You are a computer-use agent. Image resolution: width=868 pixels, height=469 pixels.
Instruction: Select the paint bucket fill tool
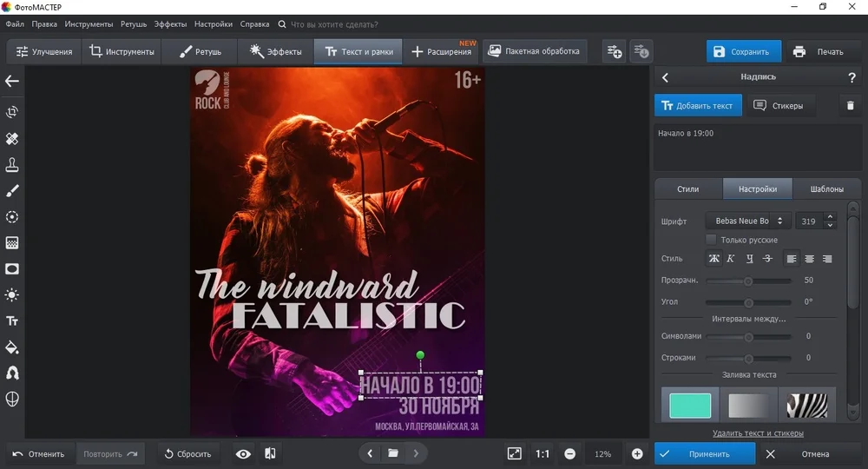coord(12,347)
